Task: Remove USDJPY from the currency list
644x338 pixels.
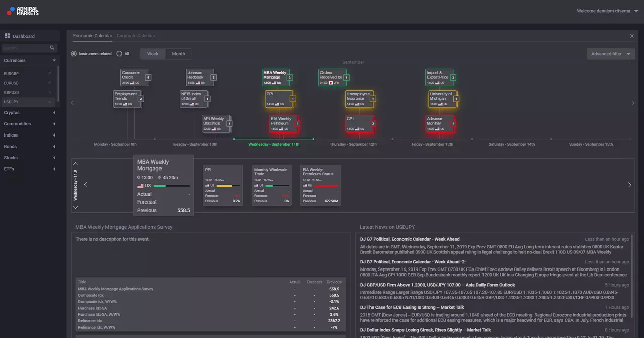Action: pyautogui.click(x=49, y=102)
